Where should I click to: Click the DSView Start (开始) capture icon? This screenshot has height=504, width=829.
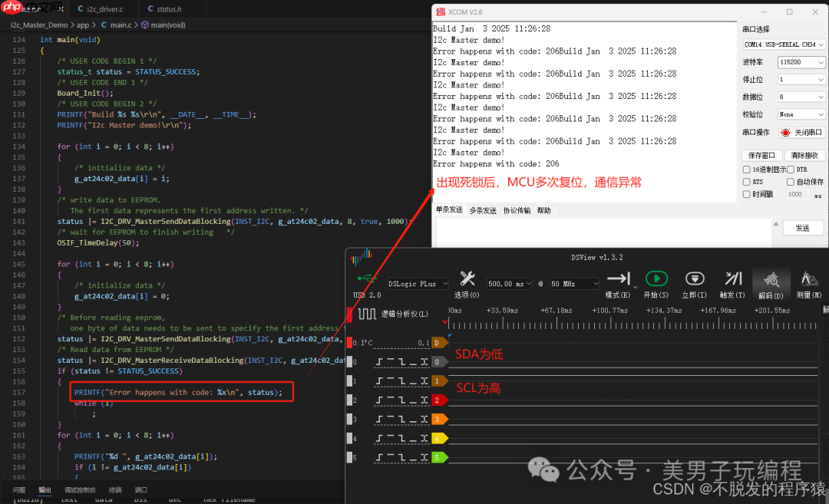pos(656,279)
